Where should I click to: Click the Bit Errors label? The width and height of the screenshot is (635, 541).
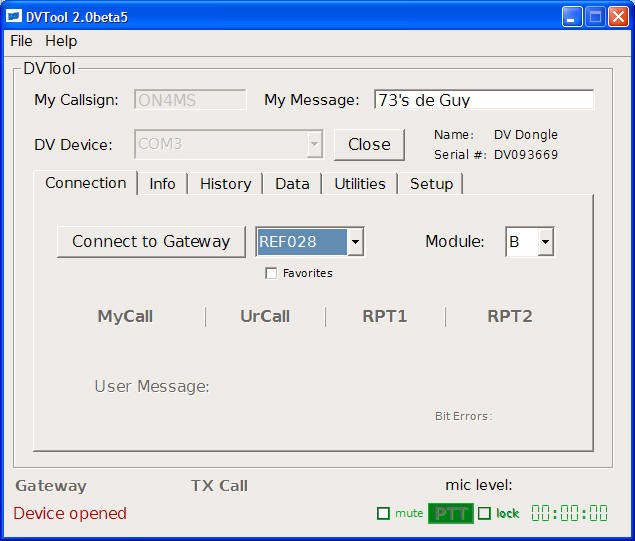pyautogui.click(x=464, y=416)
